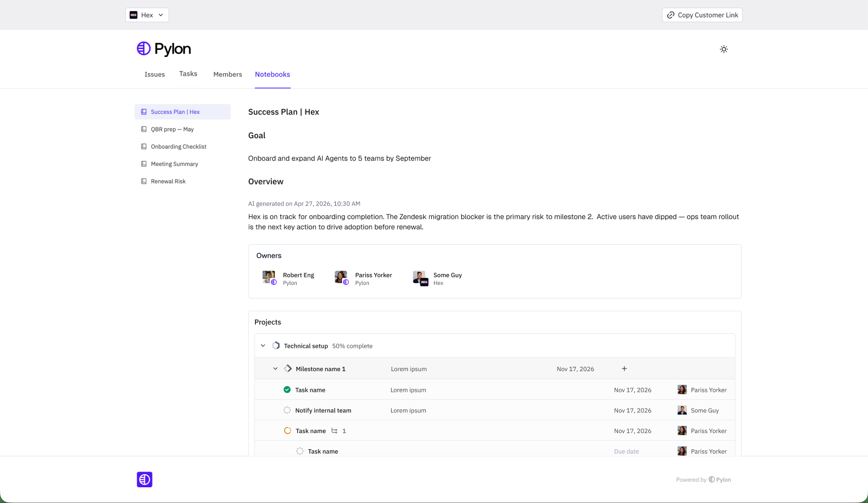Click Lorem ipsum on Notify internal team row

coord(409,411)
